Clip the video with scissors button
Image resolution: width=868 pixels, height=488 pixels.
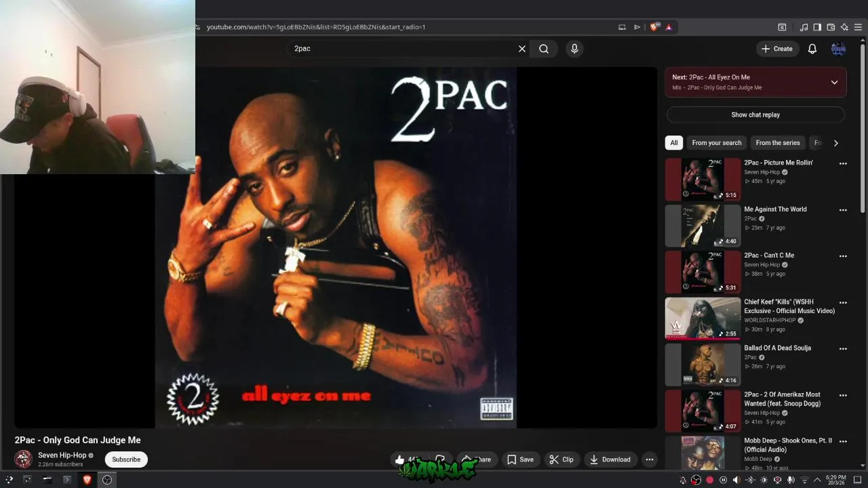[561, 460]
